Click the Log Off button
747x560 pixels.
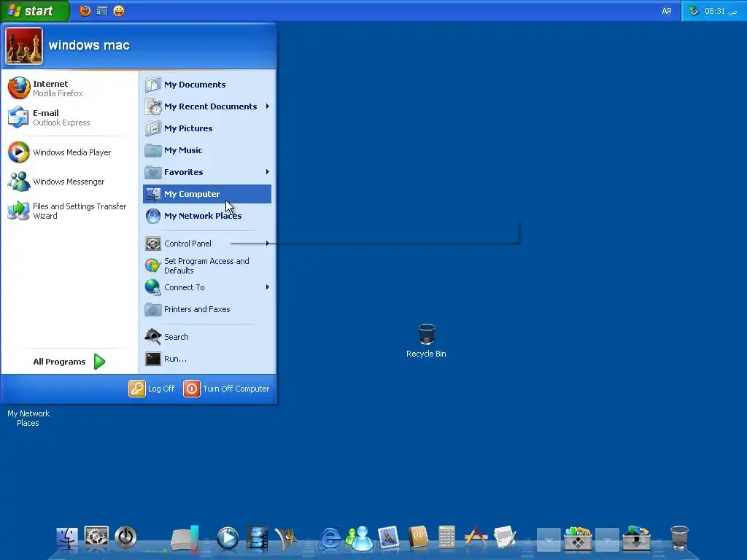click(x=152, y=389)
